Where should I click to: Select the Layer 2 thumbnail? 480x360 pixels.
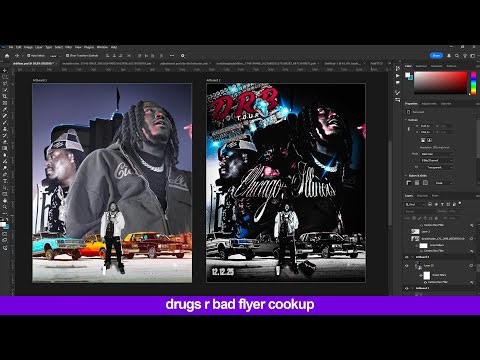coord(415,231)
